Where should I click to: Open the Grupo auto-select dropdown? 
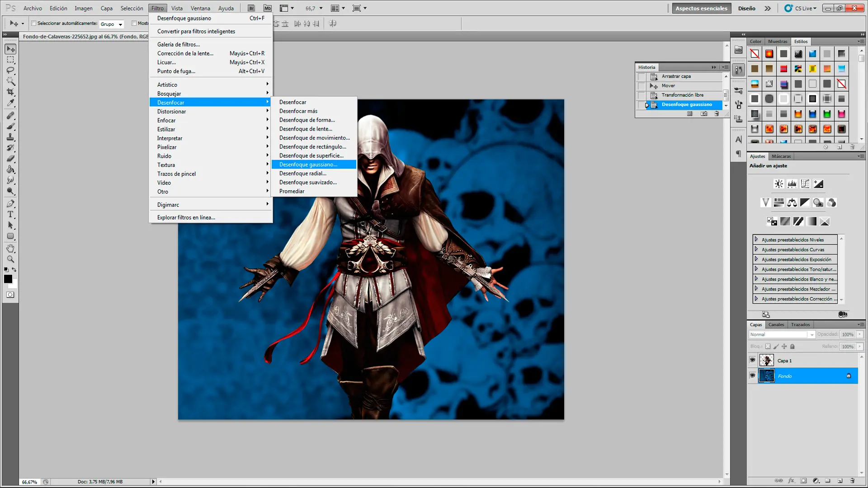pyautogui.click(x=111, y=24)
